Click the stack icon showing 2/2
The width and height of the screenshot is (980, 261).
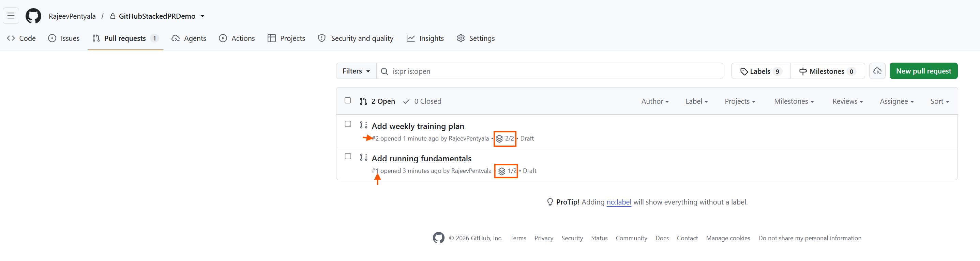point(499,139)
